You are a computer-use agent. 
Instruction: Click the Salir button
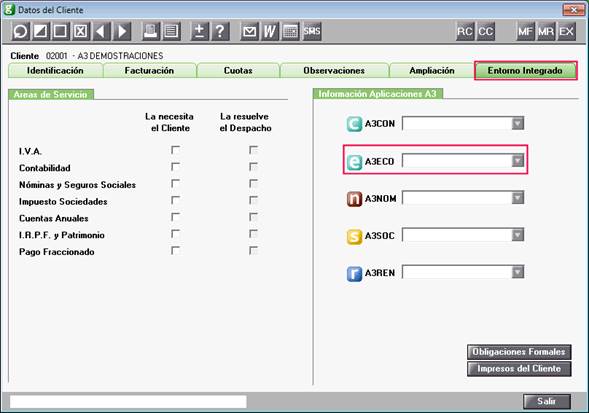tap(547, 401)
